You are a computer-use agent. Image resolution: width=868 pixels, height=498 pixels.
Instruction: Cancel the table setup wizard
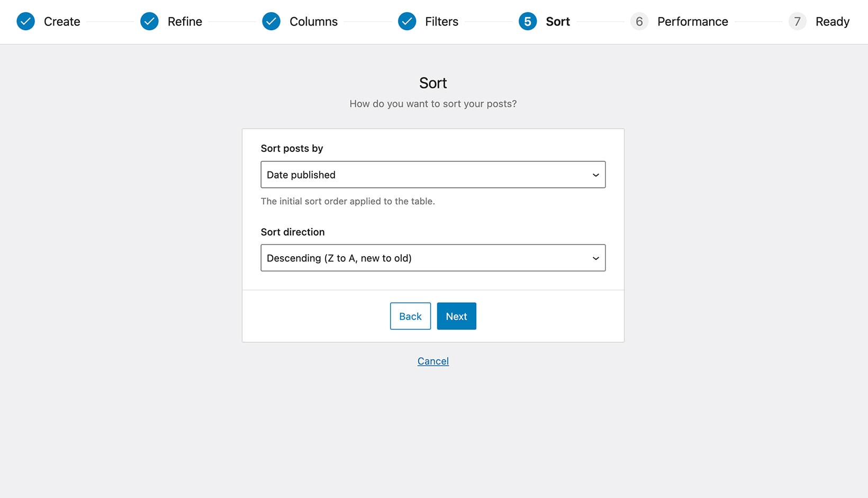pyautogui.click(x=433, y=361)
